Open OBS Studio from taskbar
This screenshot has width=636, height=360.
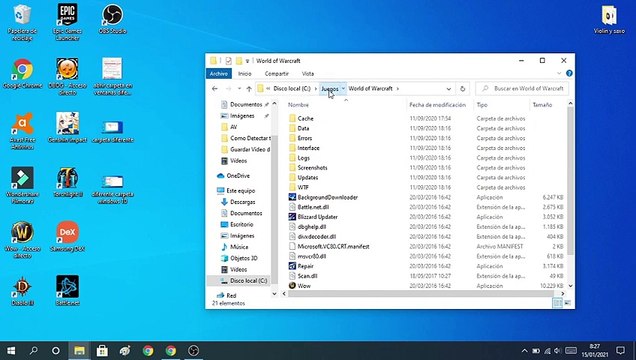pos(193,350)
